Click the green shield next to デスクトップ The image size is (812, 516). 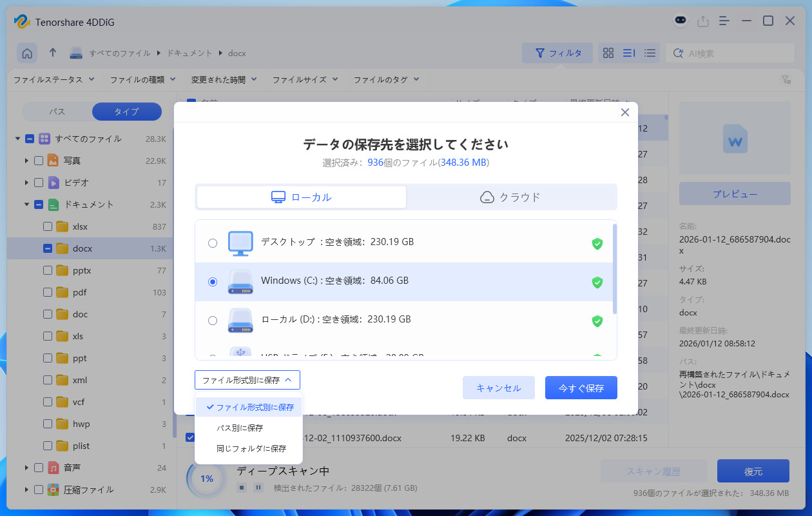coord(597,244)
